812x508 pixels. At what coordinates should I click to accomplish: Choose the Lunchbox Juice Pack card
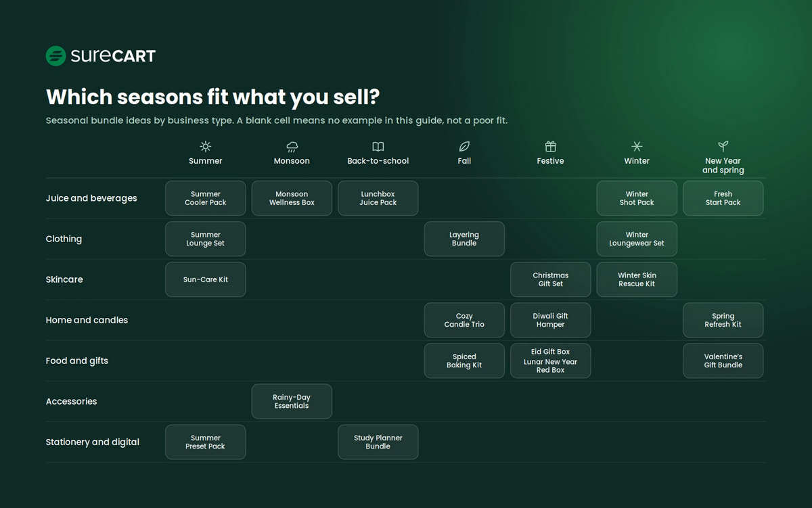(378, 198)
